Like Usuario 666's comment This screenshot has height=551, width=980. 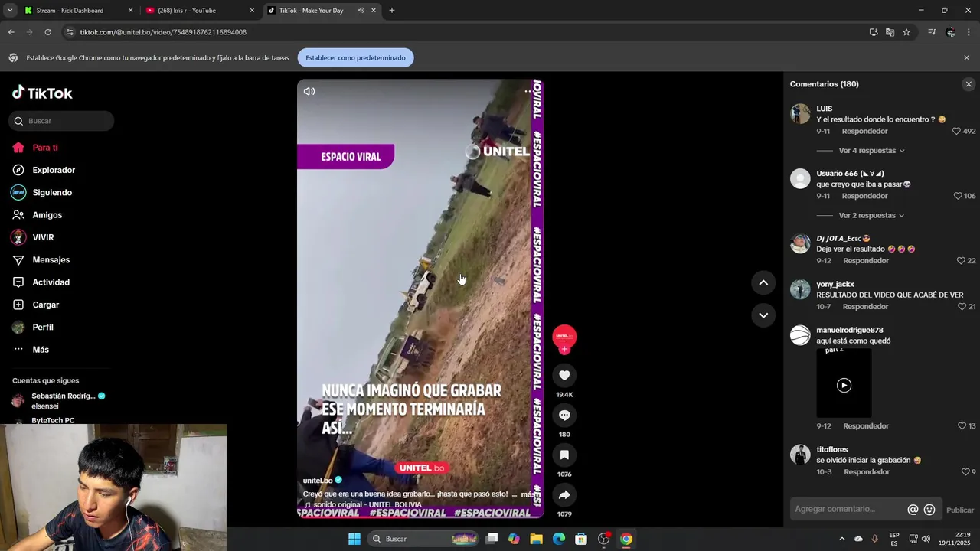pyautogui.click(x=958, y=196)
